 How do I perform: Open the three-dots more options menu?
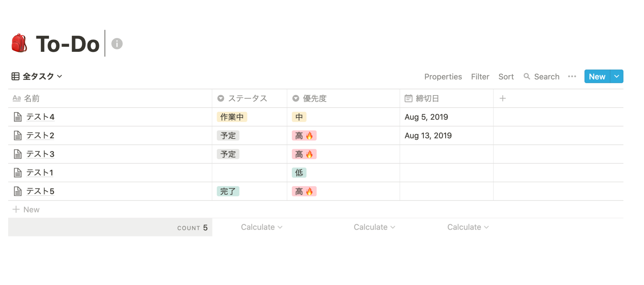point(572,76)
